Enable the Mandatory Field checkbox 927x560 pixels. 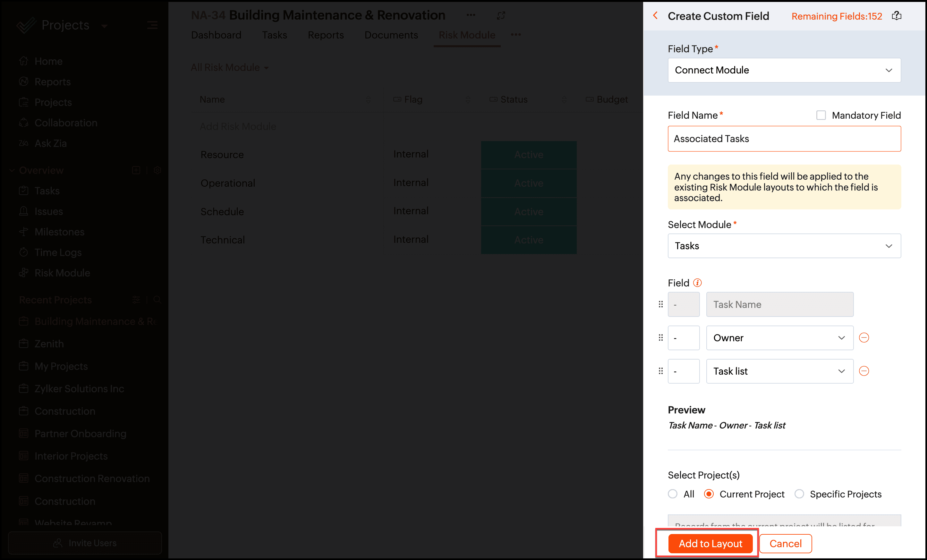[821, 115]
